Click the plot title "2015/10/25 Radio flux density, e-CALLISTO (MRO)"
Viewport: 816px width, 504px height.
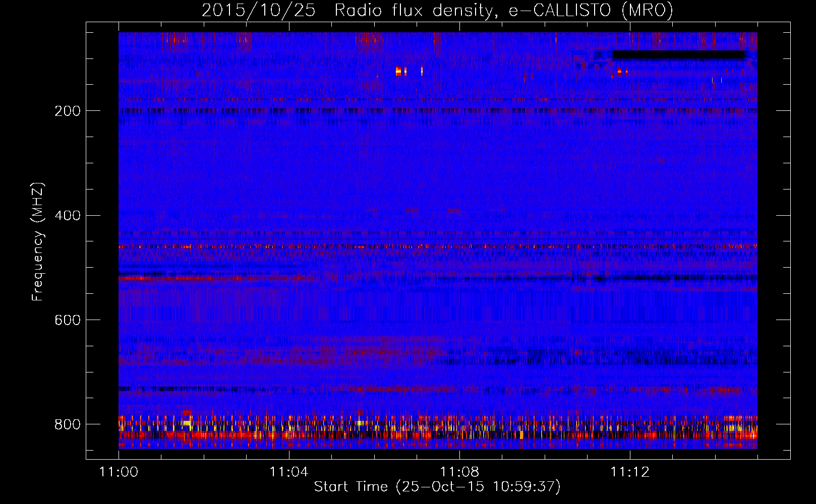[x=437, y=11]
